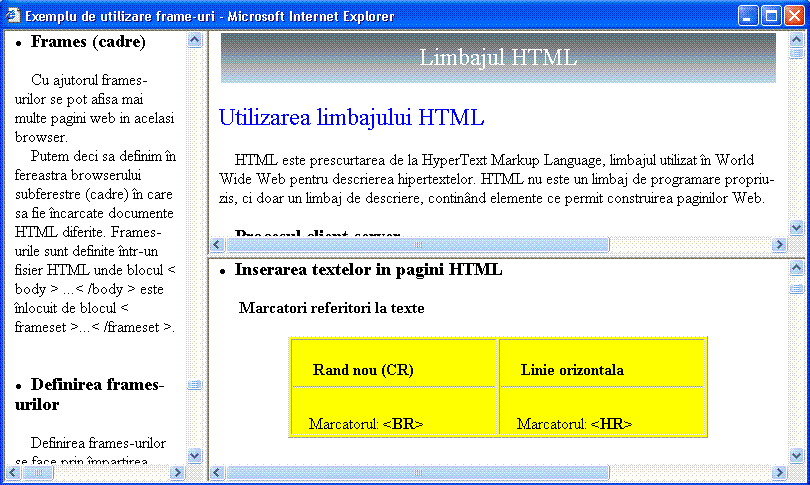The height and width of the screenshot is (485, 810).
Task: Click scroll up arrow of Limbajul HTML frame
Action: [x=796, y=39]
